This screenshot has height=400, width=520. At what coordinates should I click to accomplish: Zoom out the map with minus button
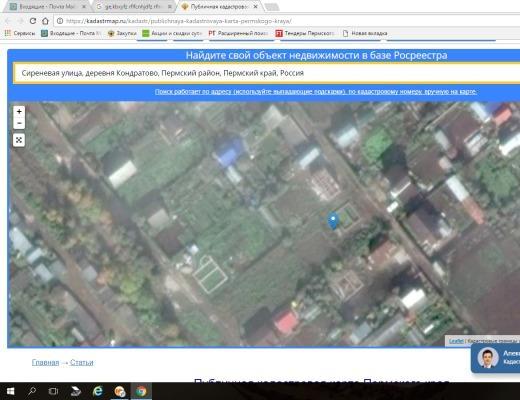tap(19, 123)
